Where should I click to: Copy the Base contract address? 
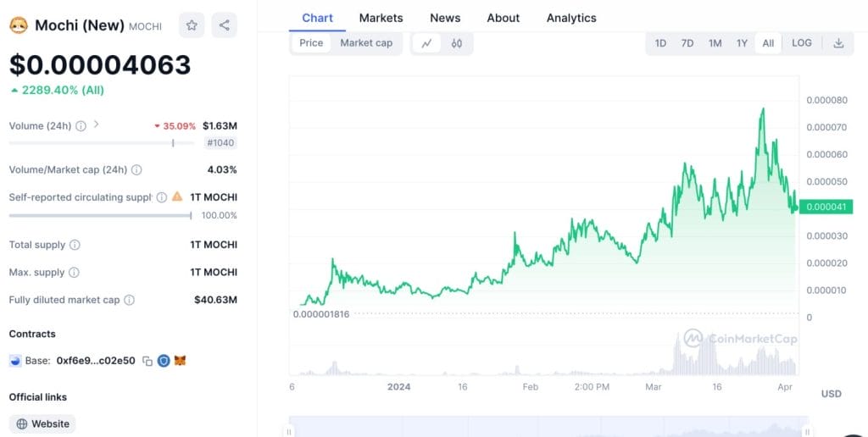pyautogui.click(x=147, y=361)
